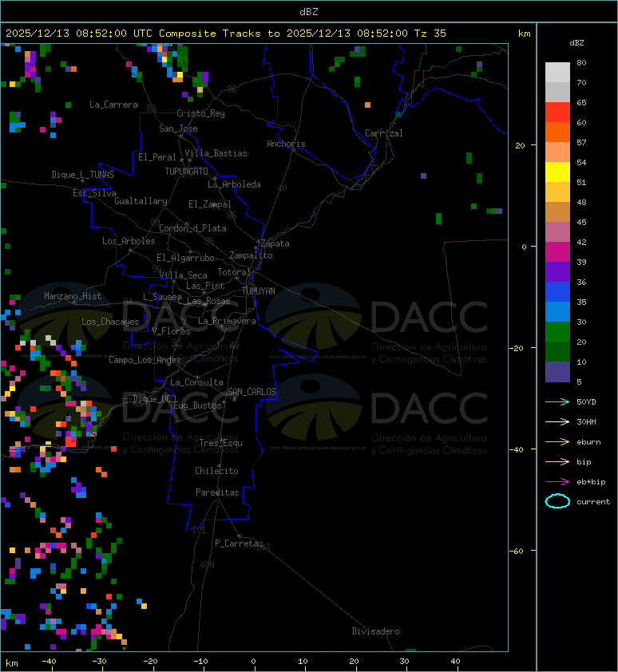Image resolution: width=618 pixels, height=672 pixels.
Task: Click the yellow eburn arrow legend icon
Action: tap(557, 442)
